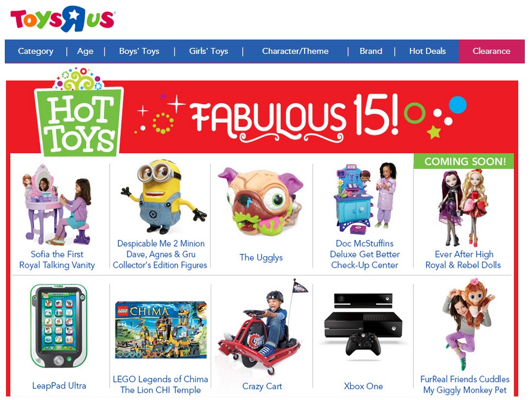This screenshot has height=400, width=532.
Task: Open the Age menu
Action: click(85, 51)
